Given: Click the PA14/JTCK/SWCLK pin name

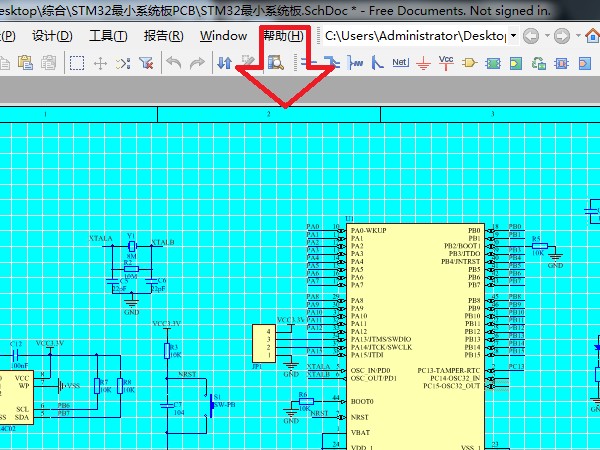Looking at the screenshot, I should pos(382,347).
